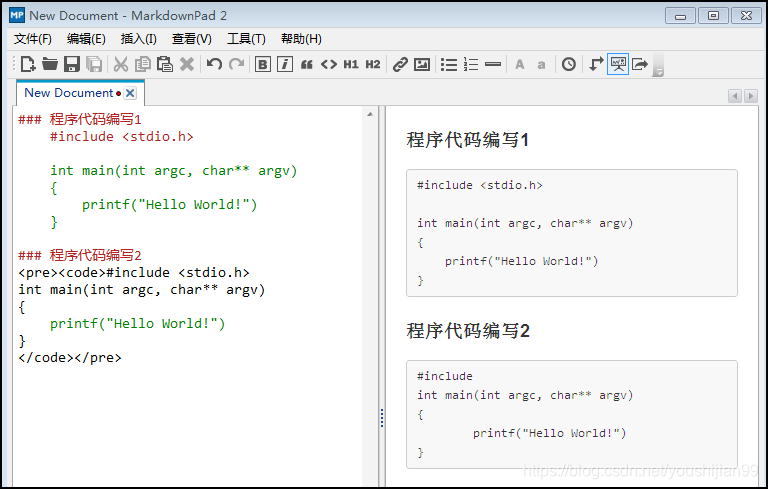Insert a blockquote
This screenshot has height=489, width=768.
coord(307,64)
